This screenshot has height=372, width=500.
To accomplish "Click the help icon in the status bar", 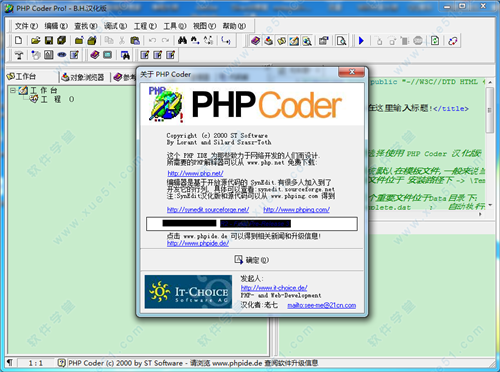I will coord(61,362).
